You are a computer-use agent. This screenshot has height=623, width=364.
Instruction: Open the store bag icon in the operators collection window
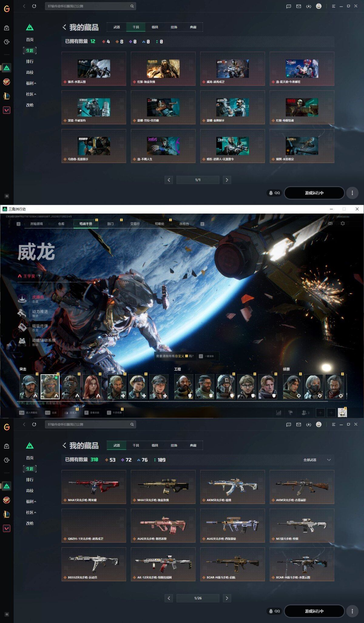pos(7,28)
